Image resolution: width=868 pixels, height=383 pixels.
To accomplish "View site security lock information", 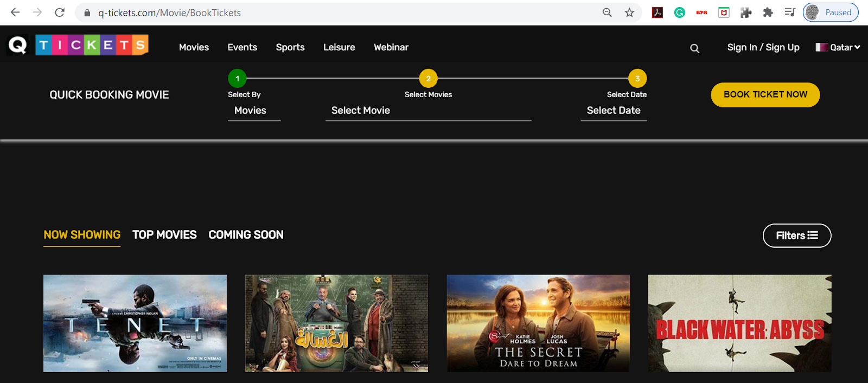I will [x=87, y=12].
